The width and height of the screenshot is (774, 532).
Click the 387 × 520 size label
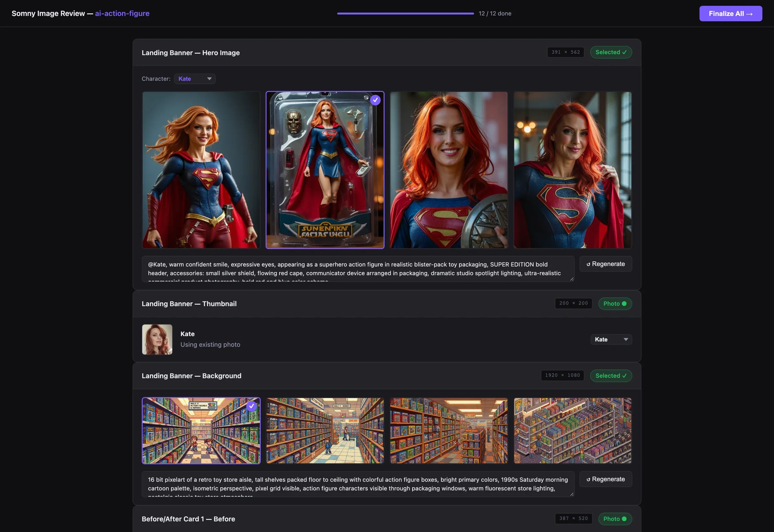pos(573,518)
